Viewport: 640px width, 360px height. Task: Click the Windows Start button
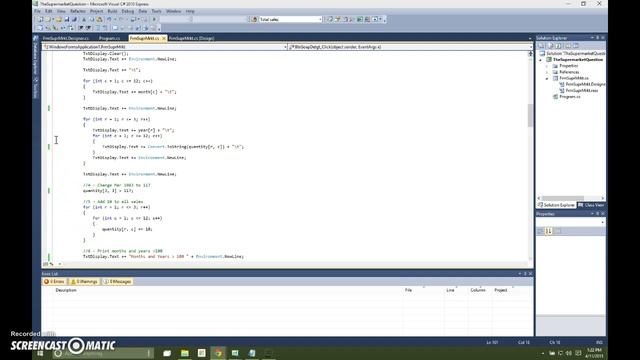click(40, 353)
